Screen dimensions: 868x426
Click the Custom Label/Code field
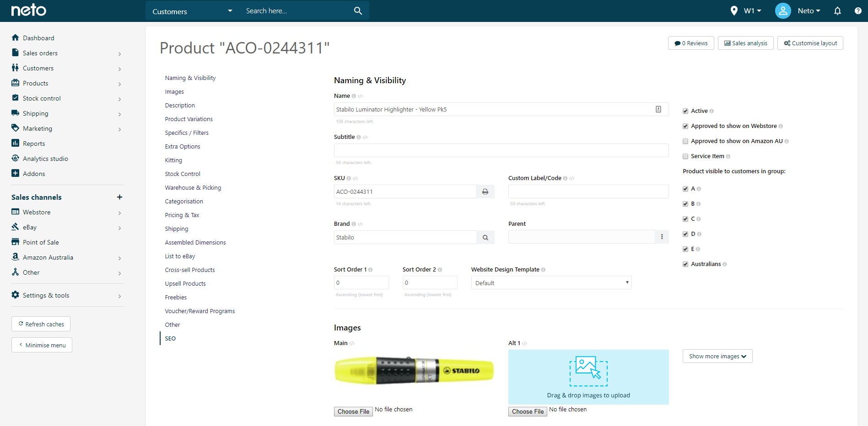pyautogui.click(x=588, y=192)
